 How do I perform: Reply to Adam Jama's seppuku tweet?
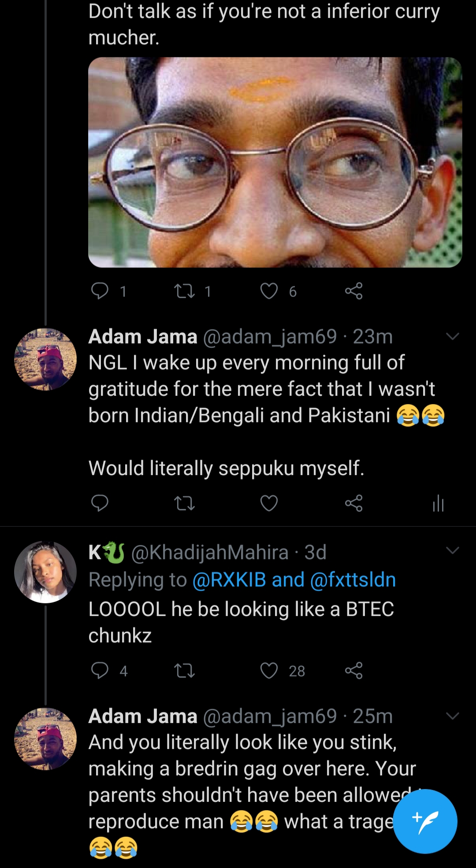tap(100, 503)
